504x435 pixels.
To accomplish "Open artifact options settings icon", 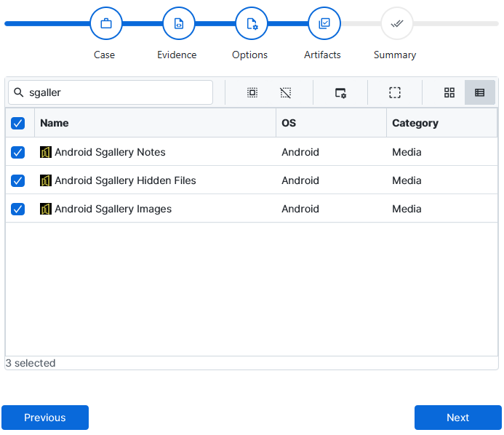I will click(340, 92).
